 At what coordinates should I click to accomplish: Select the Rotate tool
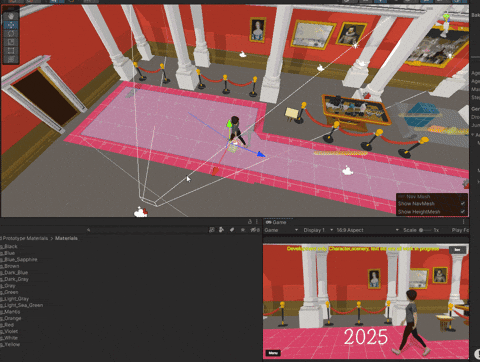(x=11, y=33)
